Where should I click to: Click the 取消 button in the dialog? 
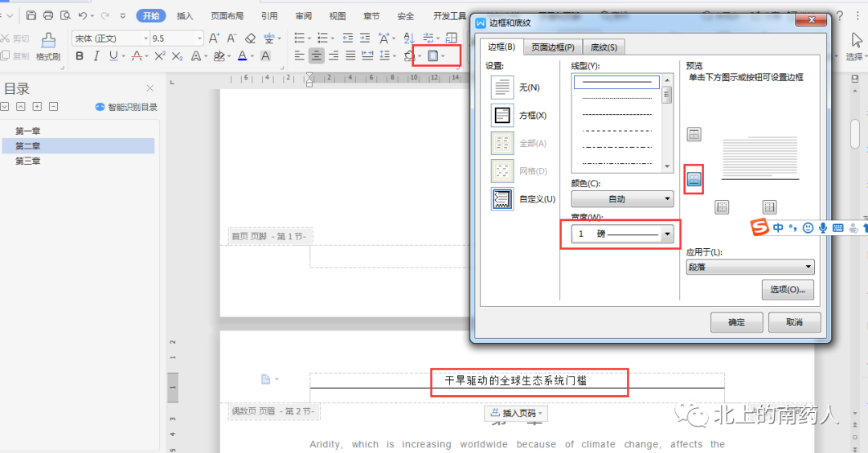pos(794,322)
